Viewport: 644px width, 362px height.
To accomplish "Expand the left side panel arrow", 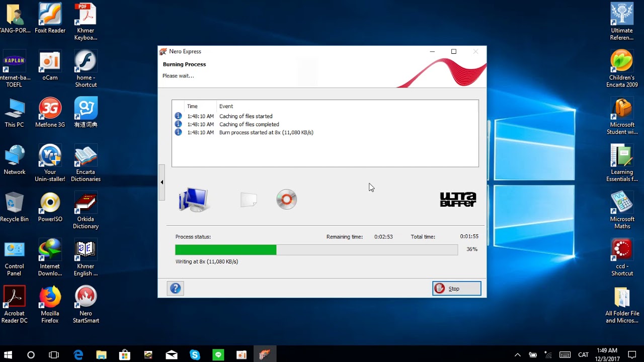I will 162,182.
